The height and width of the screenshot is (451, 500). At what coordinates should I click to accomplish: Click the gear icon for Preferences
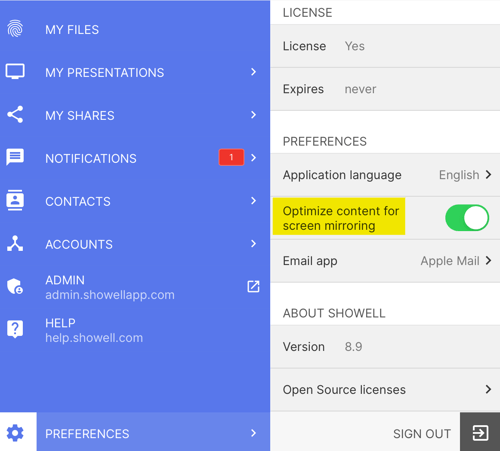[x=15, y=433]
